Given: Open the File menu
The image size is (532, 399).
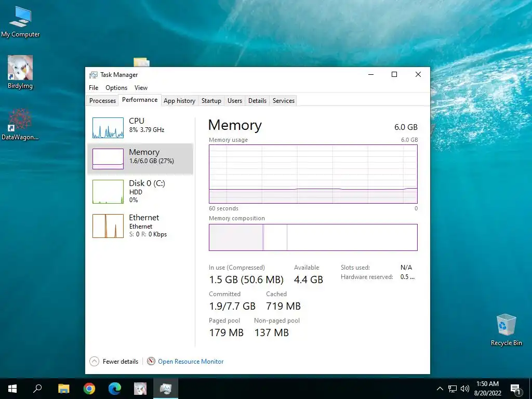Looking at the screenshot, I should [94, 87].
